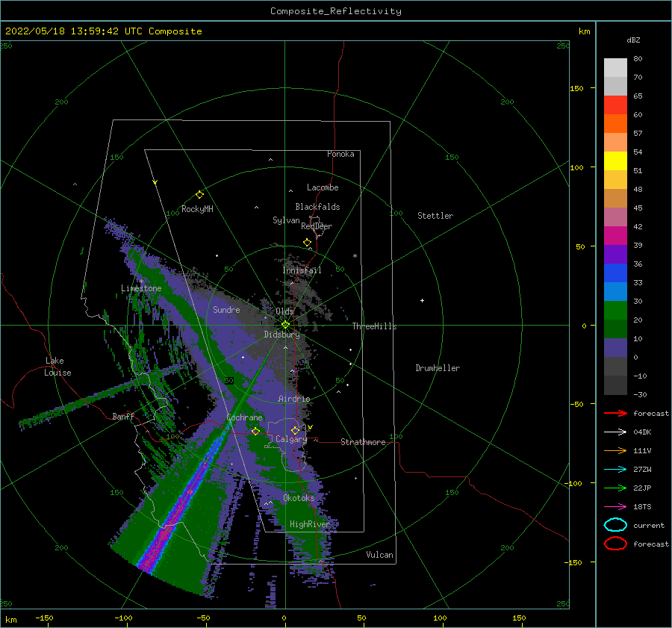Click the magenta swatch between 42 and 39 dBZ
This screenshot has height=628, width=672.
(615, 235)
